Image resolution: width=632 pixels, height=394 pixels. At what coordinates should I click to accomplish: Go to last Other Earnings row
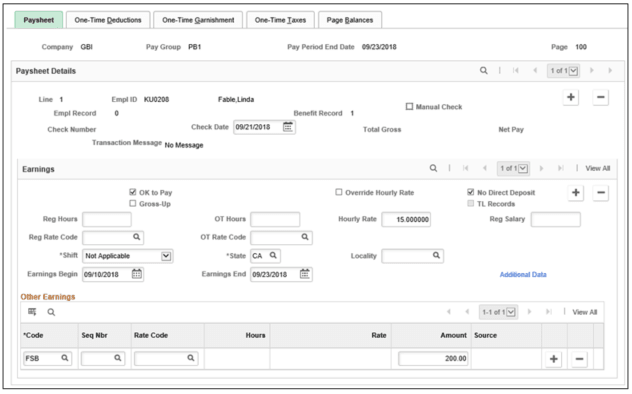click(x=549, y=312)
